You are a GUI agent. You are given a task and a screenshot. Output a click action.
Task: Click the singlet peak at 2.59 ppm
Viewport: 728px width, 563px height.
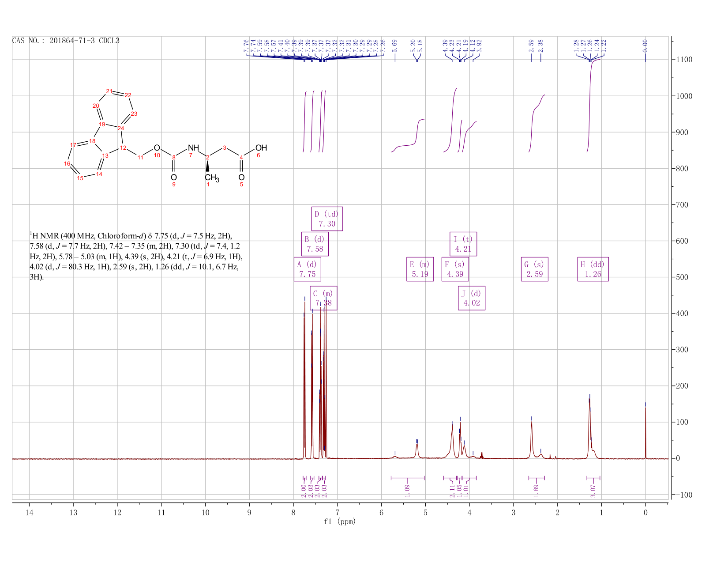pos(532,440)
